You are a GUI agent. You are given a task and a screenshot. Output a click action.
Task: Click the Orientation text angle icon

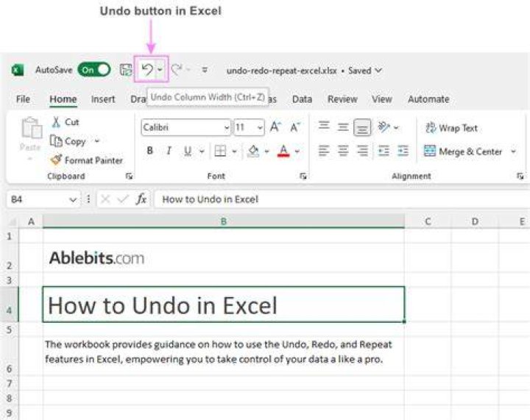point(384,127)
